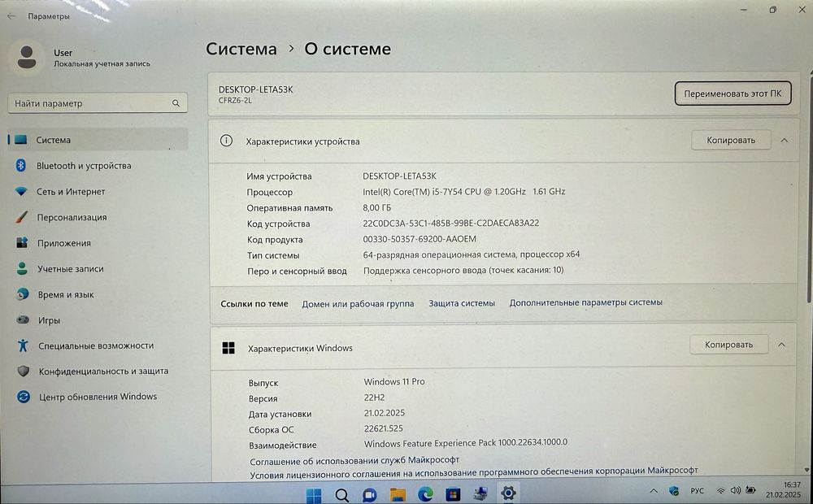Click the search magnifier in Найти параметр
Viewport: 813px width, 504px height.
point(176,103)
